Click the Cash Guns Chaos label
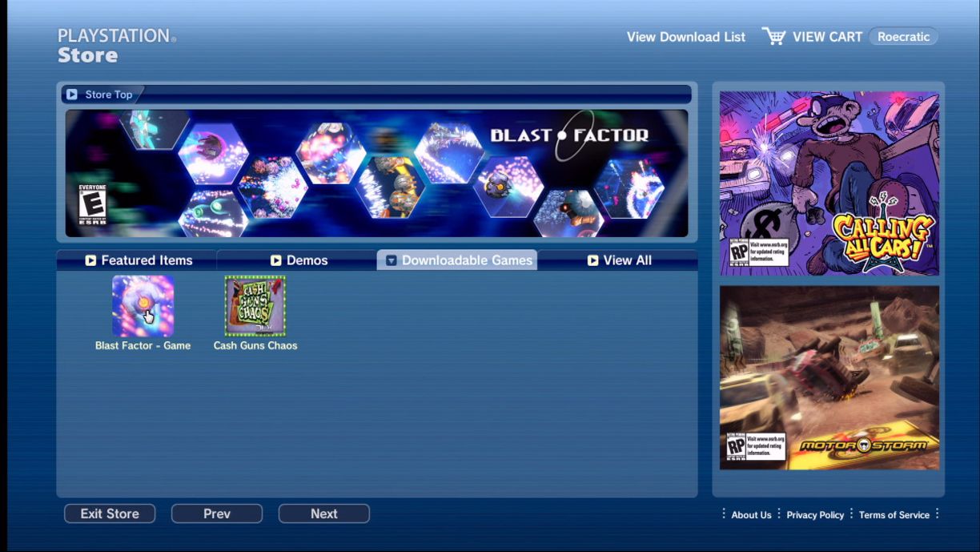The height and width of the screenshot is (552, 980). [x=255, y=346]
